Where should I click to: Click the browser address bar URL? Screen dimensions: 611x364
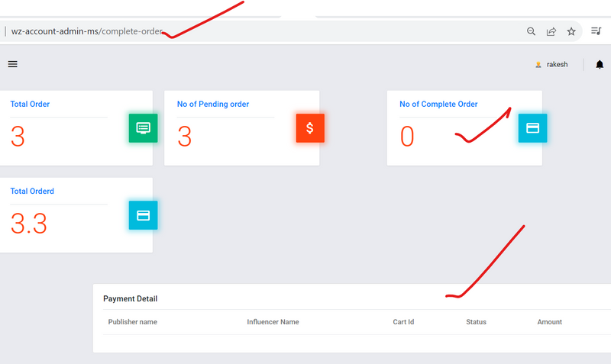(88, 31)
